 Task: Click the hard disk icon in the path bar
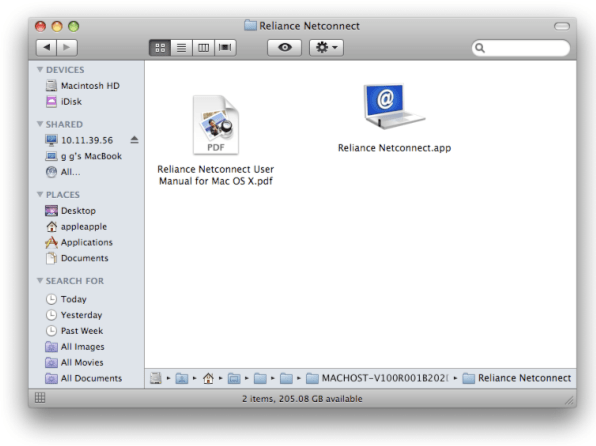tap(156, 378)
